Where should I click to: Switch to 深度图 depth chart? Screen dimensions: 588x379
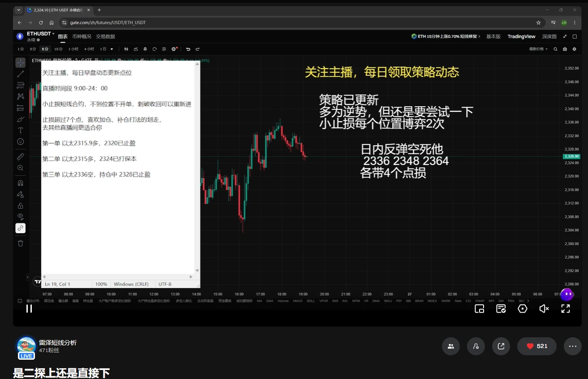[x=549, y=36]
